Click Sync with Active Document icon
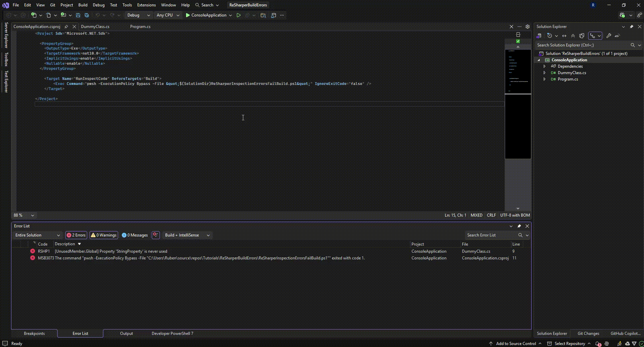Viewport: 644px width, 347px height. tap(564, 36)
